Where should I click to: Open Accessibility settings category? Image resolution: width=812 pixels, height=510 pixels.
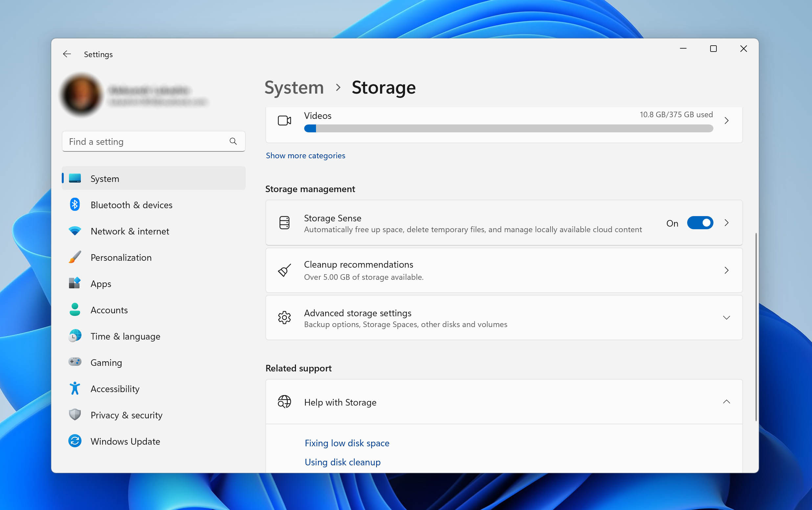[x=154, y=388]
